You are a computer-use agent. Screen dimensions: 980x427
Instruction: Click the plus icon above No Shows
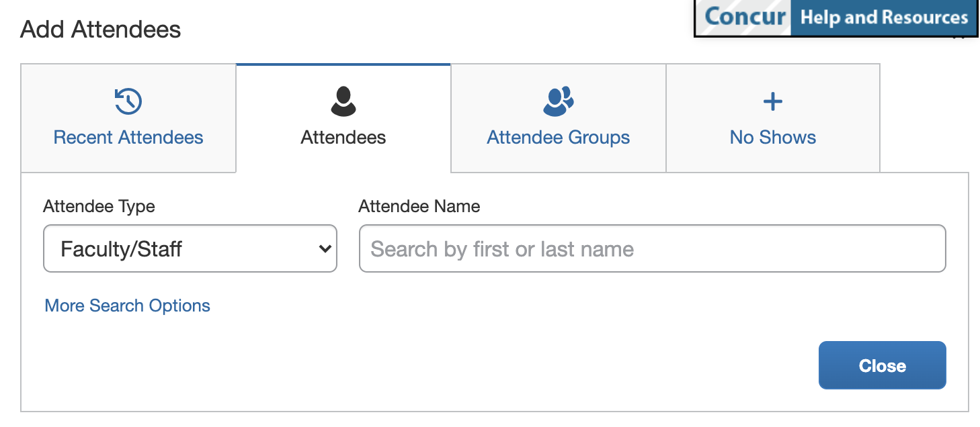[772, 101]
